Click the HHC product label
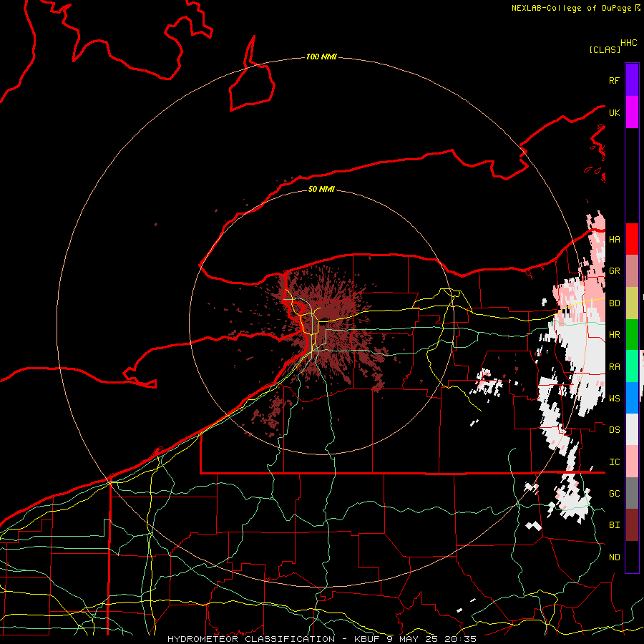 point(628,43)
